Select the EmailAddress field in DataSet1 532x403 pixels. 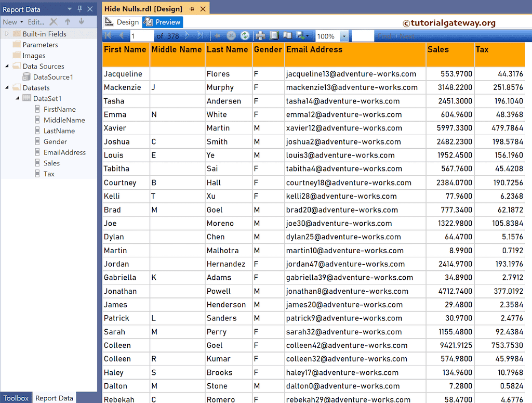tap(64, 152)
